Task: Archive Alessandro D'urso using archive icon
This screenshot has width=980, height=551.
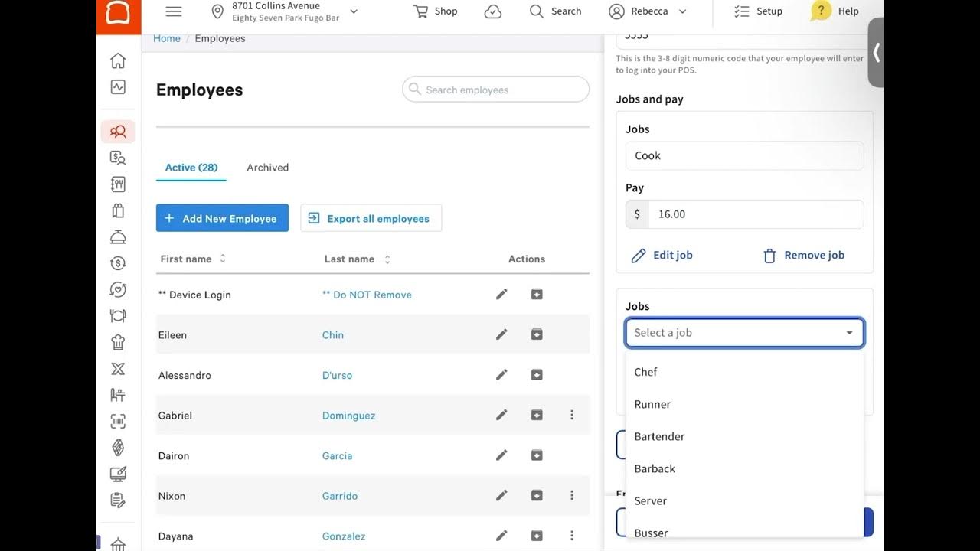Action: point(537,375)
